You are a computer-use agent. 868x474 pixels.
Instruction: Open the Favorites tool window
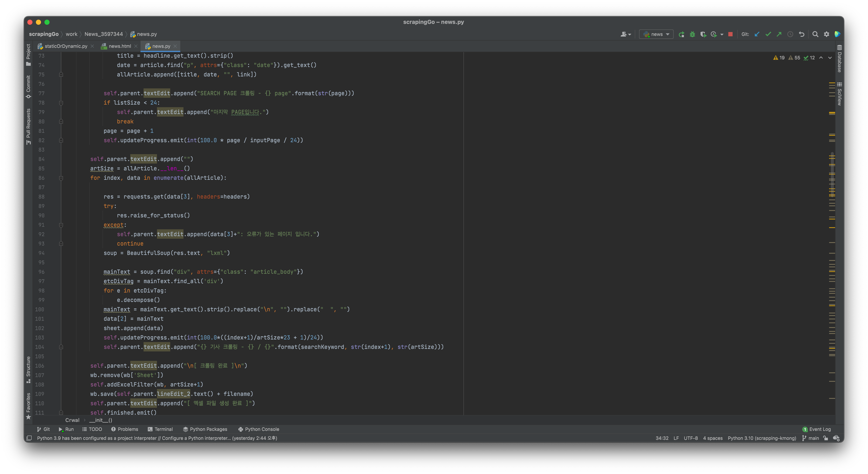point(28,406)
